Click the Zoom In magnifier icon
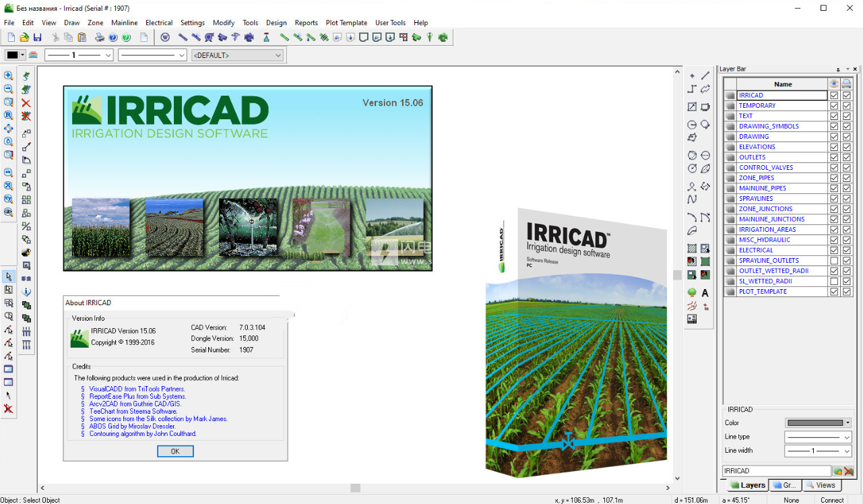The width and height of the screenshot is (863, 504). coord(9,75)
